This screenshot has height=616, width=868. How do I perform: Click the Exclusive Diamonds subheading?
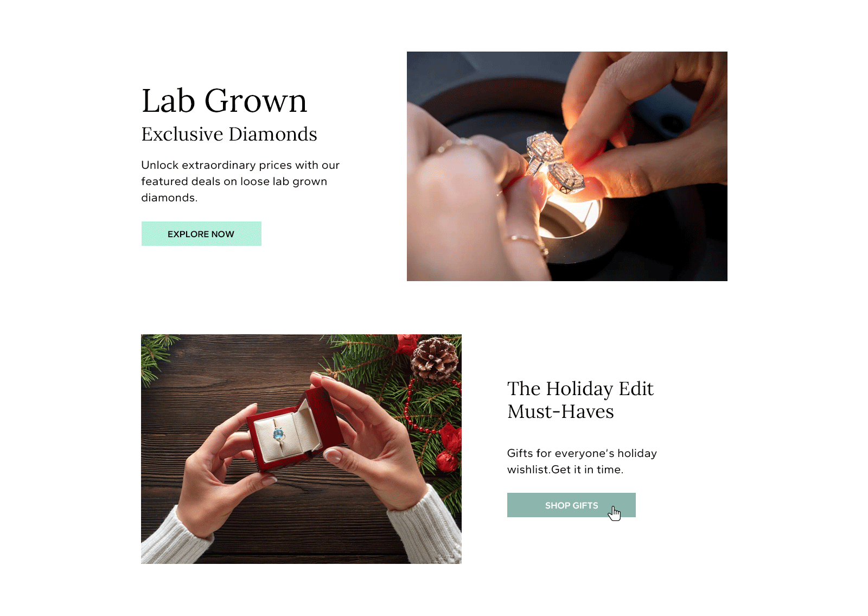[x=229, y=134]
